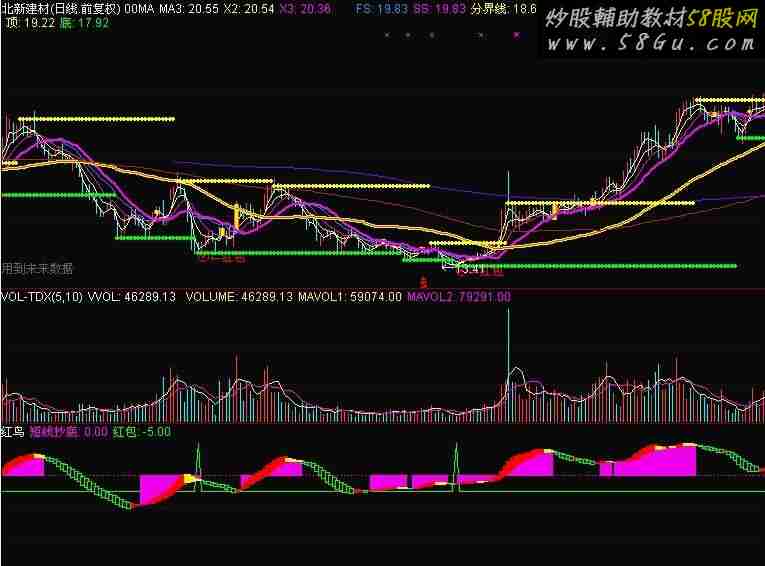Click the X2: 20.54 indicator value

[249, 9]
